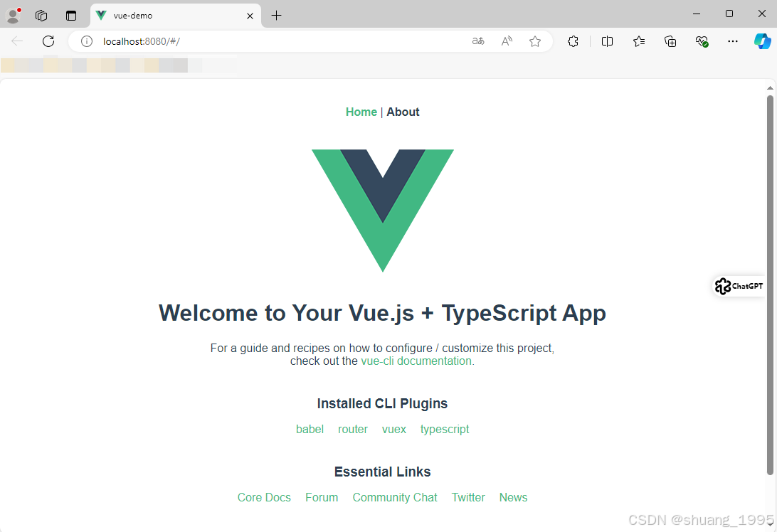The width and height of the screenshot is (777, 532).
Task: Maximize the browser window
Action: (x=729, y=14)
